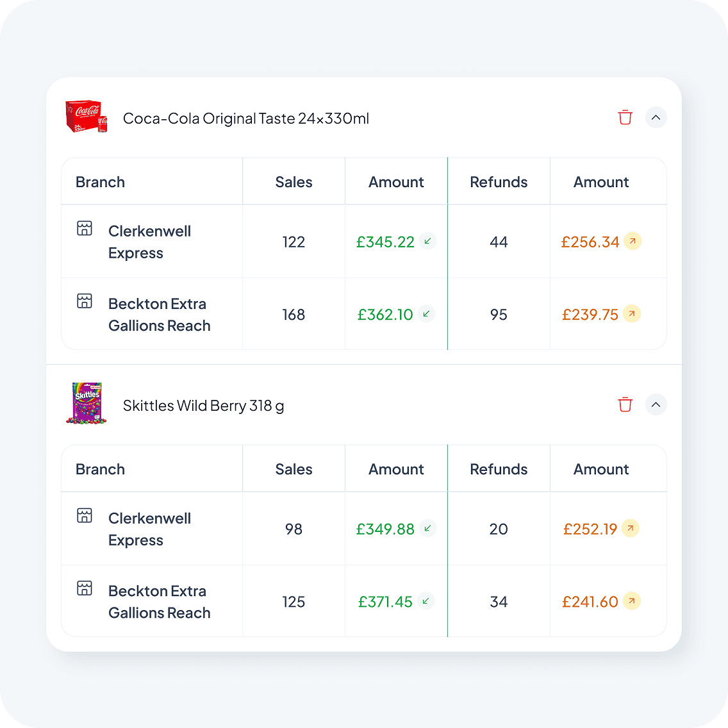Collapse the Coca-Cola product section
The width and height of the screenshot is (728, 728).
click(x=656, y=117)
